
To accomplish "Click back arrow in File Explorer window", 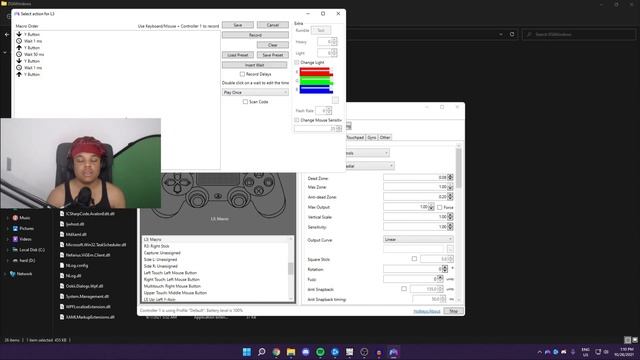I will pos(7,34).
